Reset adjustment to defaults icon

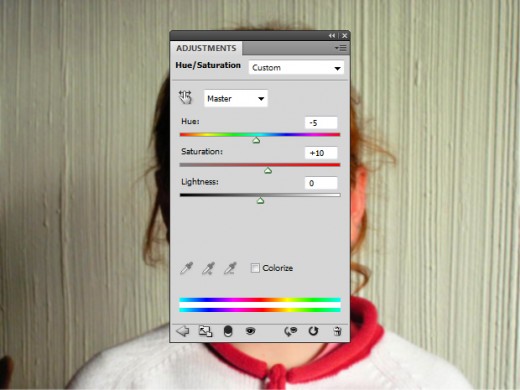tap(313, 331)
